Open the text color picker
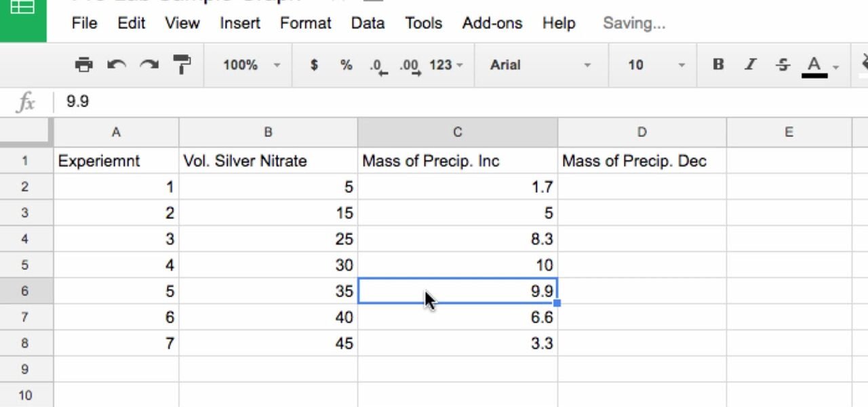 pyautogui.click(x=815, y=66)
